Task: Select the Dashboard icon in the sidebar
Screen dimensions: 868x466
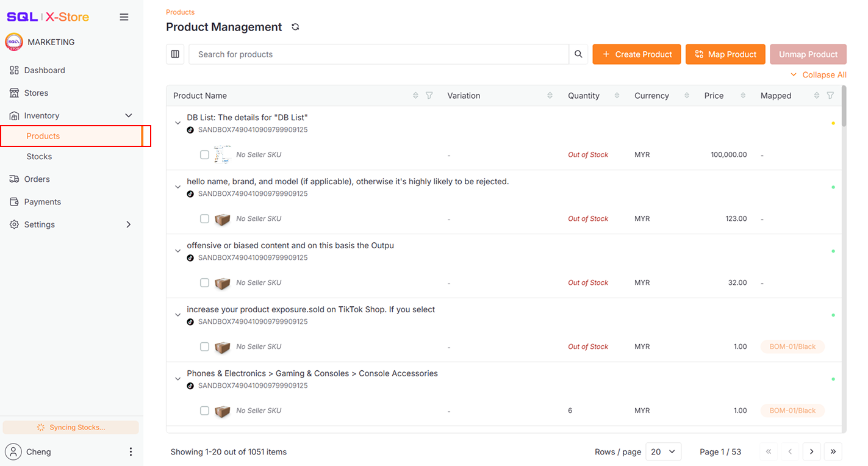Action: pos(14,70)
